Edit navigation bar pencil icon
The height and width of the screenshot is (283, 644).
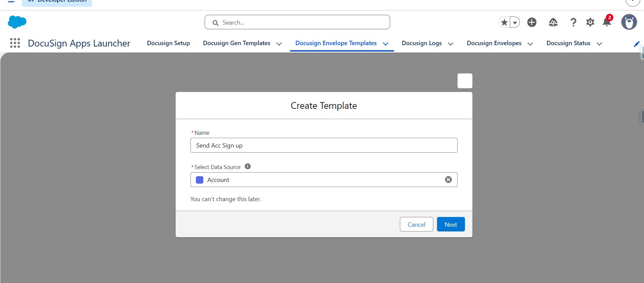pyautogui.click(x=637, y=44)
